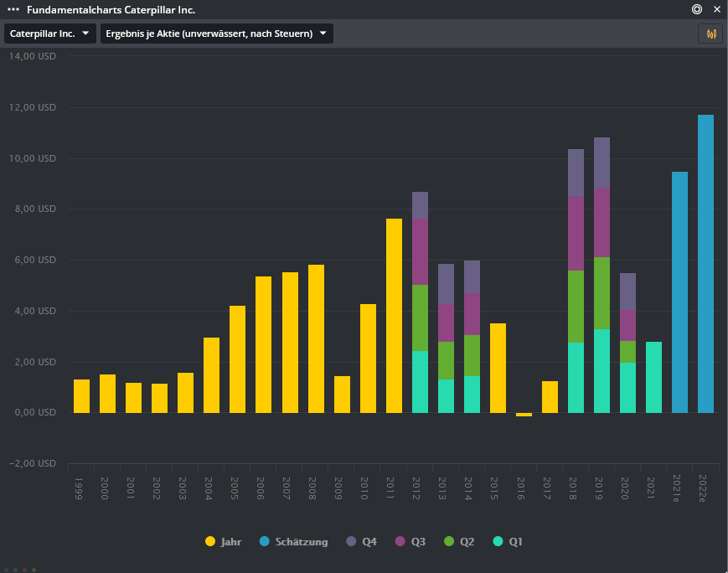Select the yellow 2010 bar
Viewport: 728px width, 573px height.
tap(368, 359)
